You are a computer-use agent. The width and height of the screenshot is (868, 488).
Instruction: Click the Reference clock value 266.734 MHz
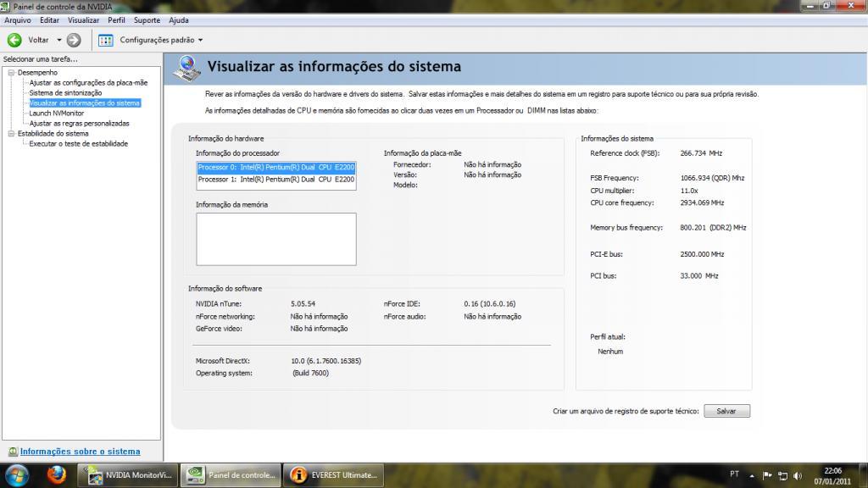[701, 153]
